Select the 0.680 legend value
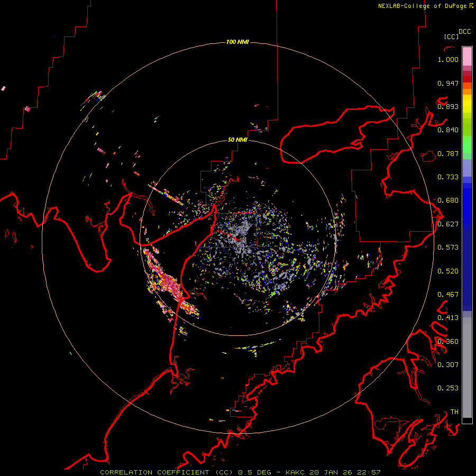Image resolution: width=476 pixels, height=476 pixels. coord(448,200)
